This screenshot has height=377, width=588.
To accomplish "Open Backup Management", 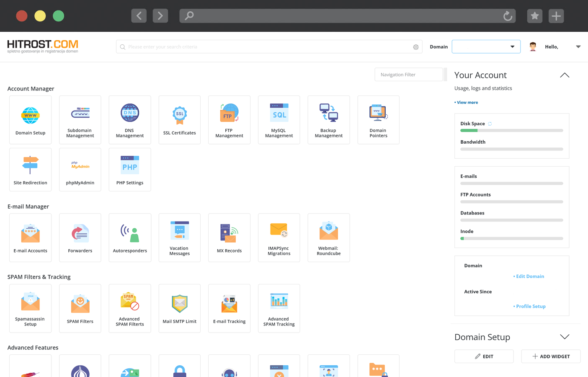I will coord(329,120).
